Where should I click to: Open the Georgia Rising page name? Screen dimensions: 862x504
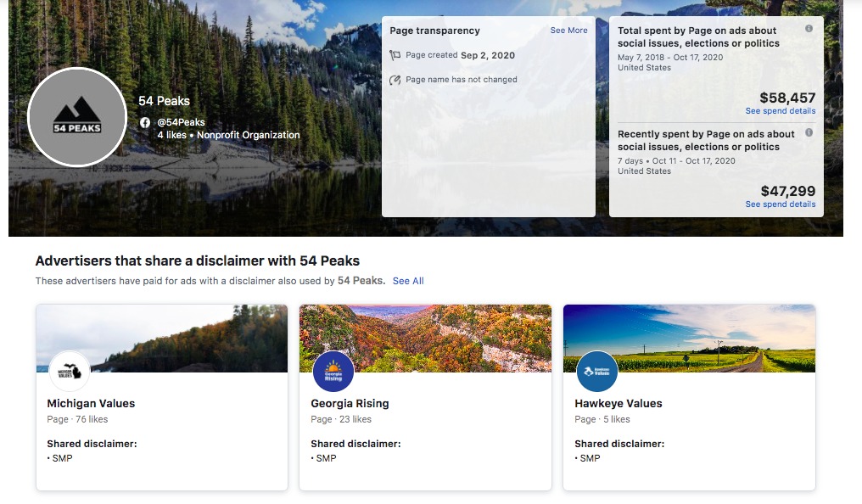(350, 404)
